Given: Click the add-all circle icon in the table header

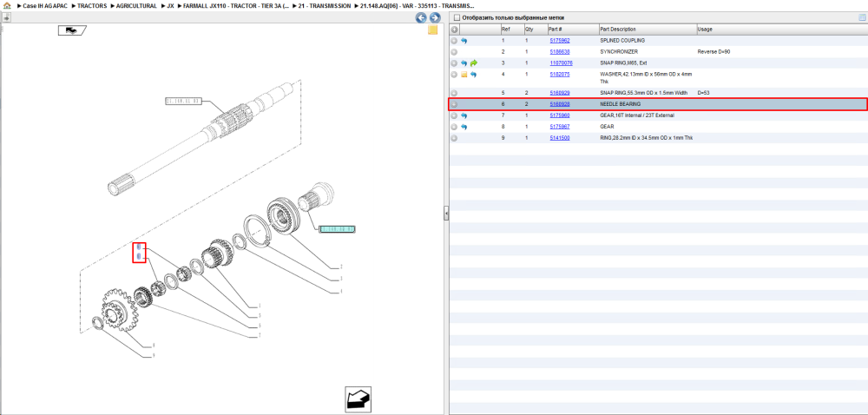Looking at the screenshot, I should point(454,30).
